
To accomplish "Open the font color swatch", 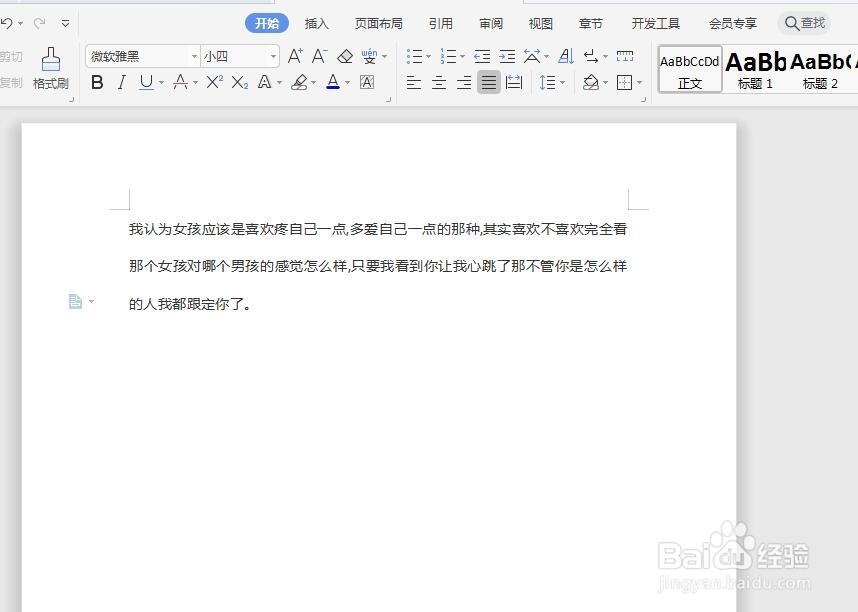I will pos(333,82).
